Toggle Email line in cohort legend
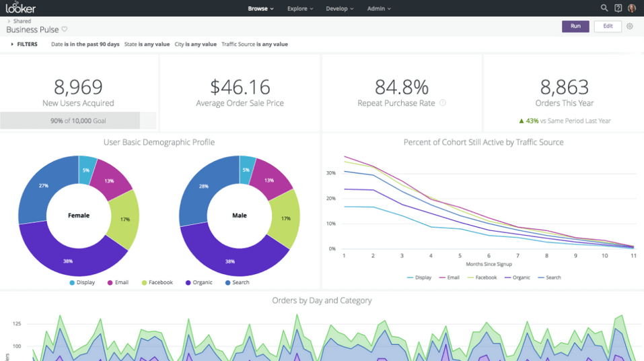This screenshot has width=644, height=361. click(x=449, y=277)
